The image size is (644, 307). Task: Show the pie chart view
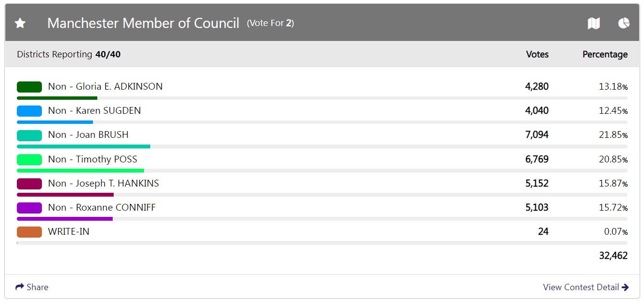click(x=624, y=23)
